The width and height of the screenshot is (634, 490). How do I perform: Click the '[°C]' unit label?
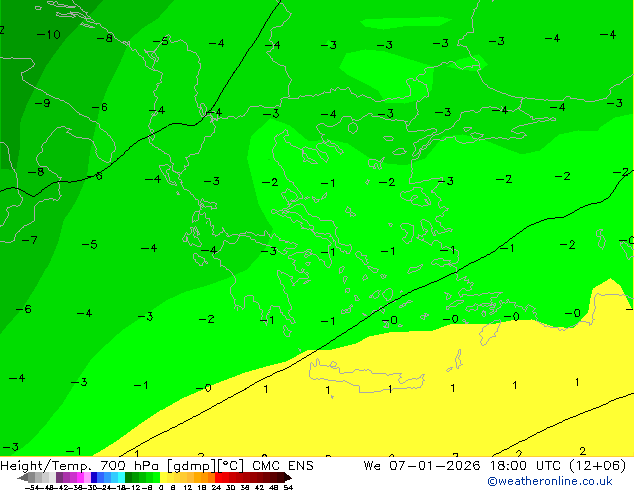pyautogui.click(x=230, y=466)
